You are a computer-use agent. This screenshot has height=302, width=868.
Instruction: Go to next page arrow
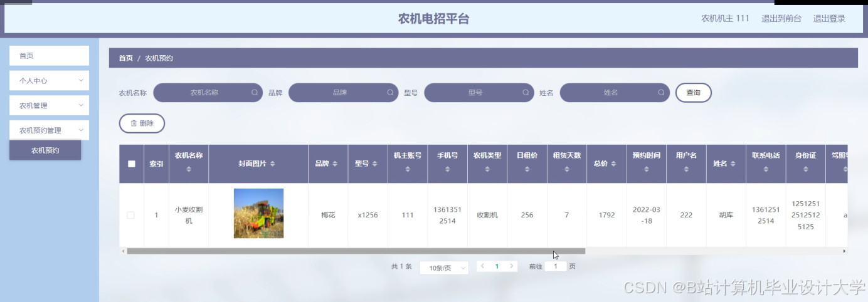point(512,266)
